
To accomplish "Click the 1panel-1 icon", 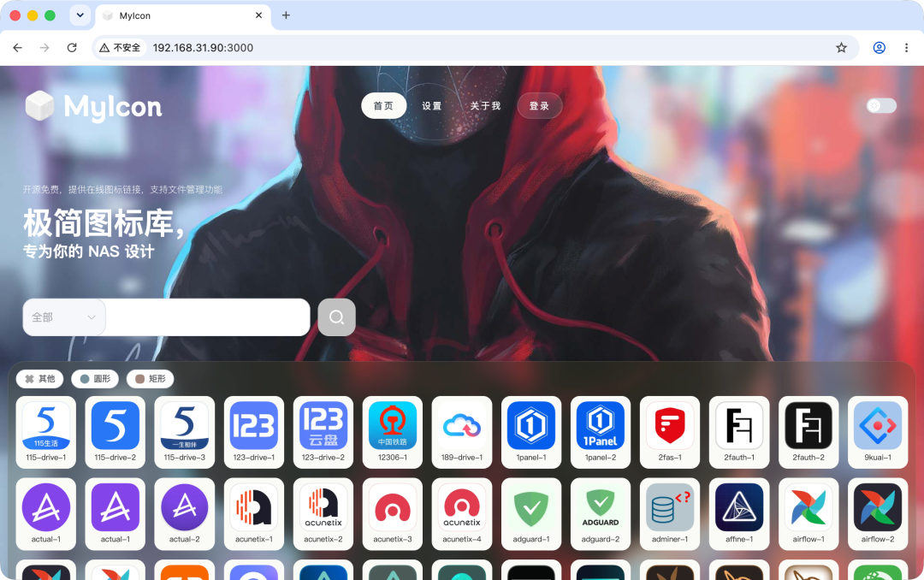I will coord(531,432).
